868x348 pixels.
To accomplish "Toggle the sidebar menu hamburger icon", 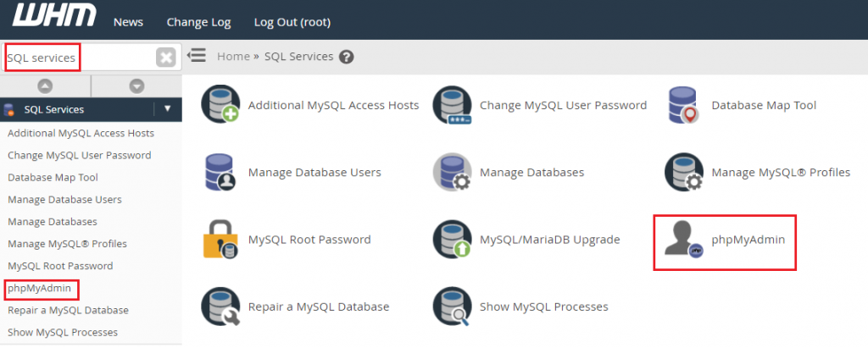I will pos(196,55).
